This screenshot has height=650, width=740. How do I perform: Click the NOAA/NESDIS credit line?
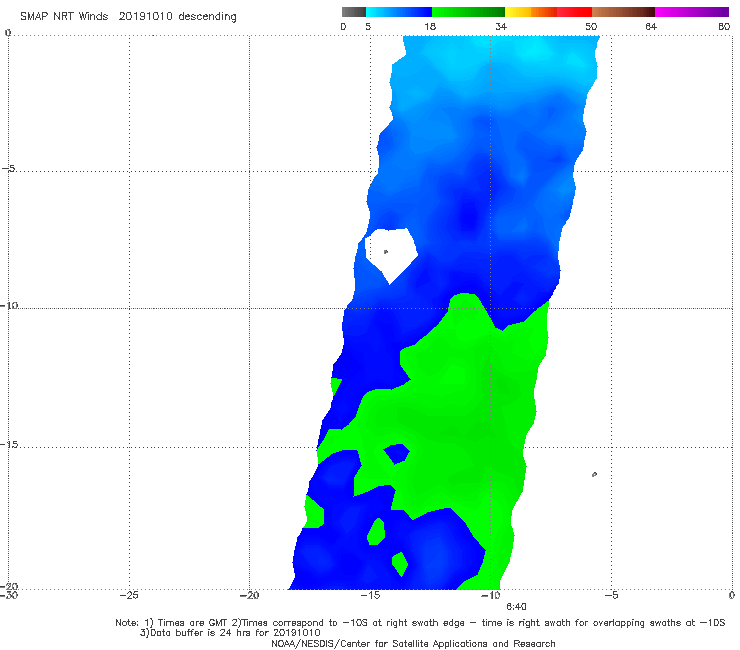(x=413, y=643)
